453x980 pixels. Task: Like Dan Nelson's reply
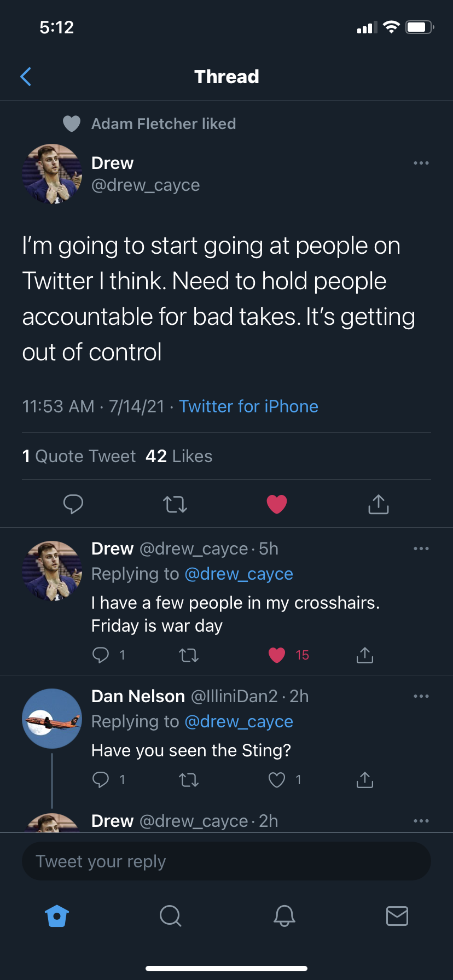[277, 779]
